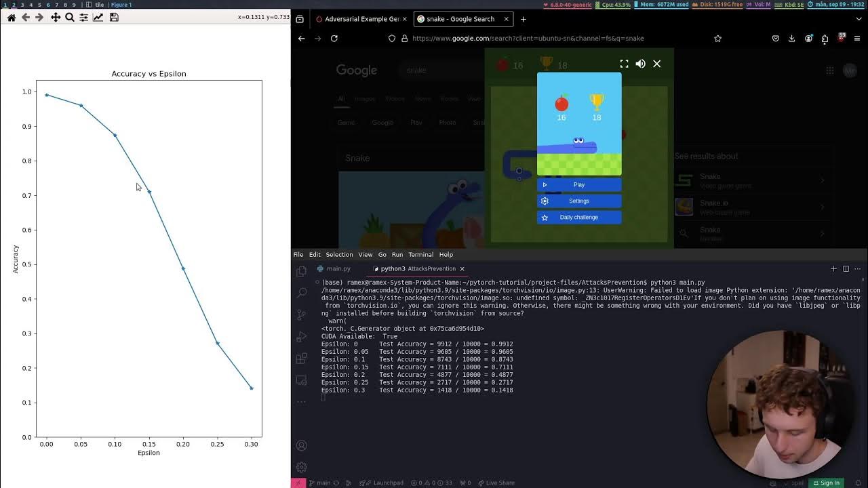Go back to previous view in matplotlib toolbar
868x488 pixels.
[25, 18]
